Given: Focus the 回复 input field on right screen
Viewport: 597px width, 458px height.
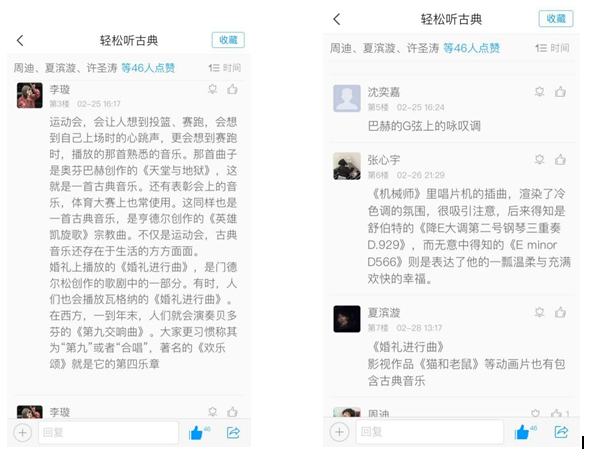Looking at the screenshot, I should (429, 432).
